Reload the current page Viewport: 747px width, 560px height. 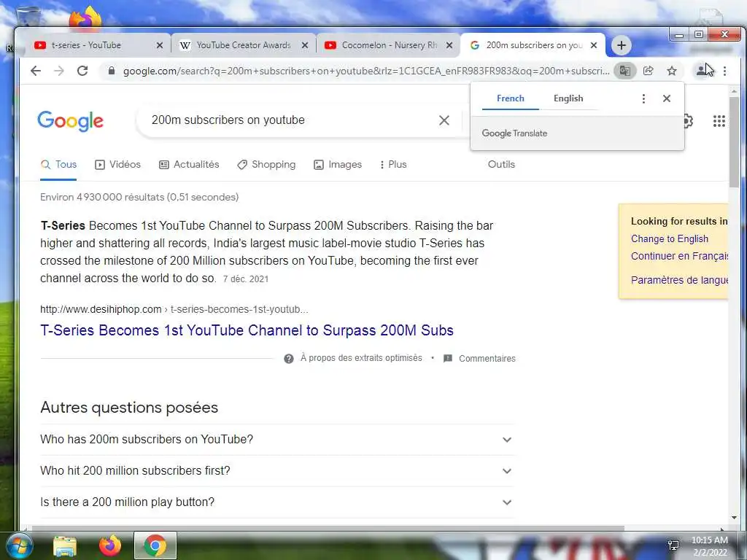[x=82, y=71]
